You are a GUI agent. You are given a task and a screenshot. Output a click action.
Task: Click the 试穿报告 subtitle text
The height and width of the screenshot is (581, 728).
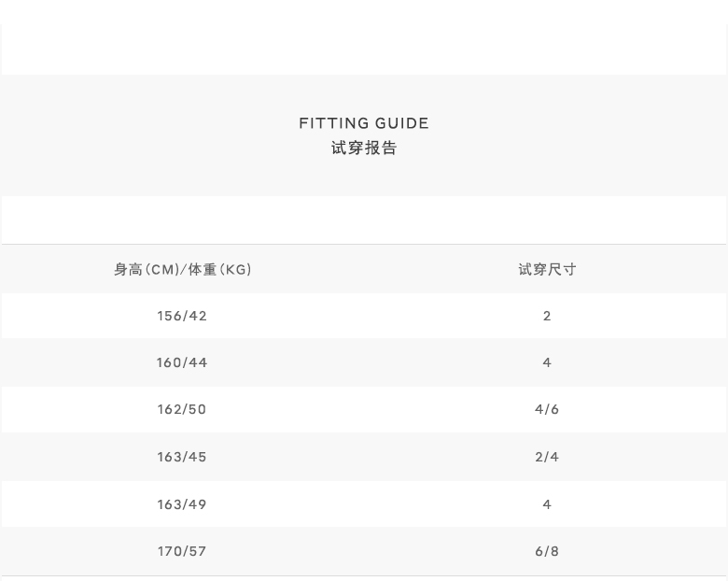coord(364,148)
